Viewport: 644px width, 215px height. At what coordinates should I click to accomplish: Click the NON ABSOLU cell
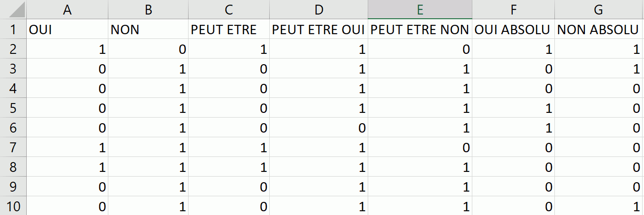pyautogui.click(x=599, y=30)
